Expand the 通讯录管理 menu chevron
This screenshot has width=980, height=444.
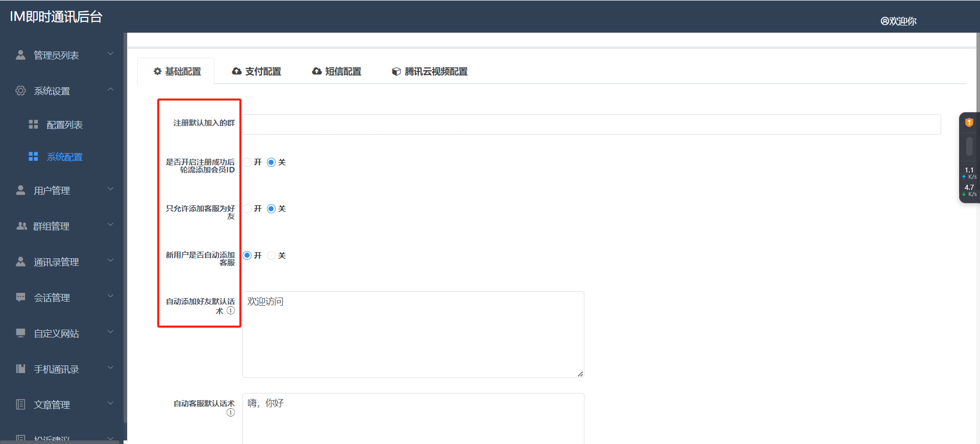click(x=110, y=261)
